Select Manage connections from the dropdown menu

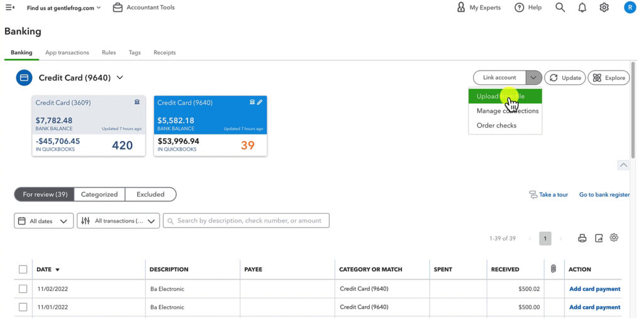(x=507, y=111)
